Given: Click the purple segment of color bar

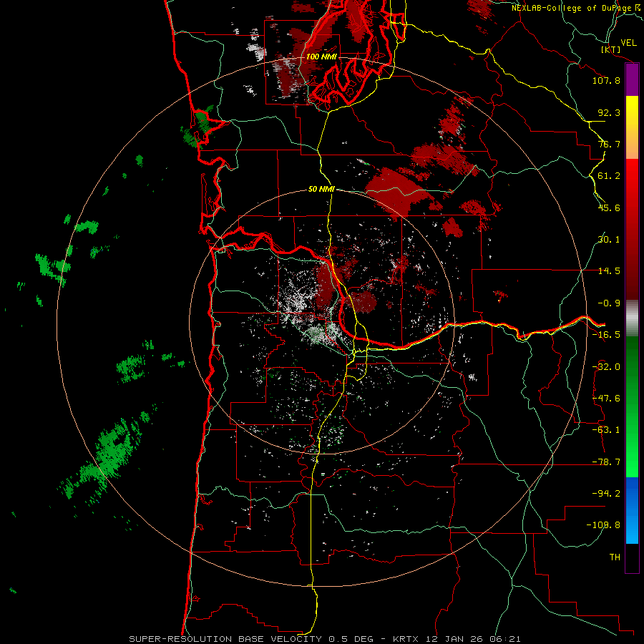Looking at the screenshot, I should (632, 80).
